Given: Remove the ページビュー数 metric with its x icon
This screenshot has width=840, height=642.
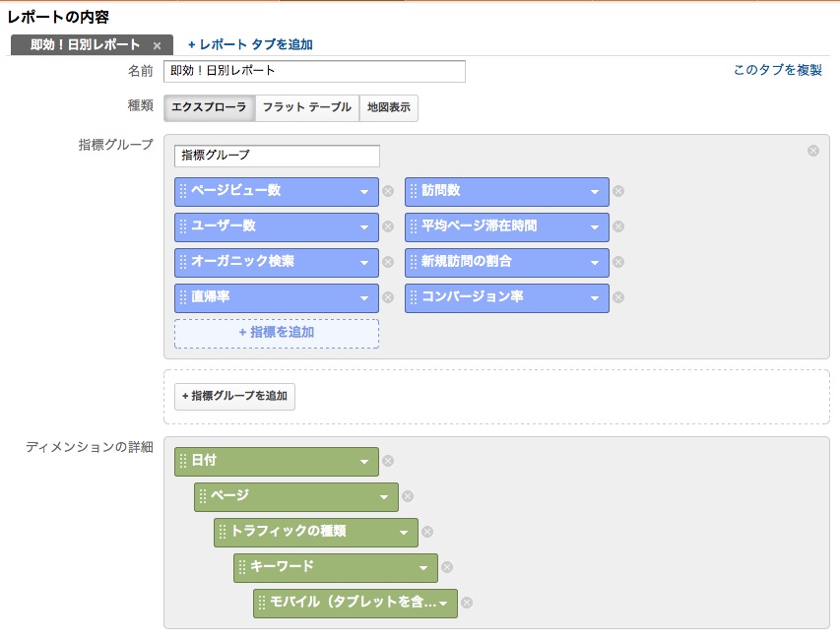Looking at the screenshot, I should (x=388, y=191).
